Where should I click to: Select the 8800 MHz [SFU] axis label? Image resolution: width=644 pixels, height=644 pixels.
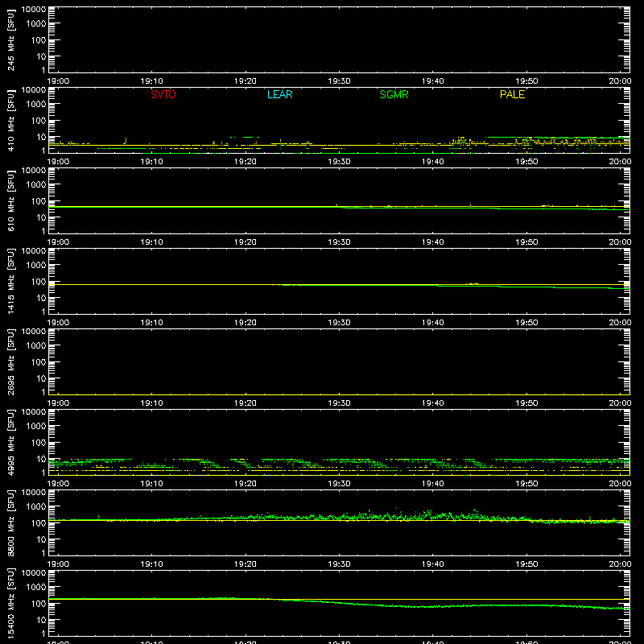tap(10, 522)
